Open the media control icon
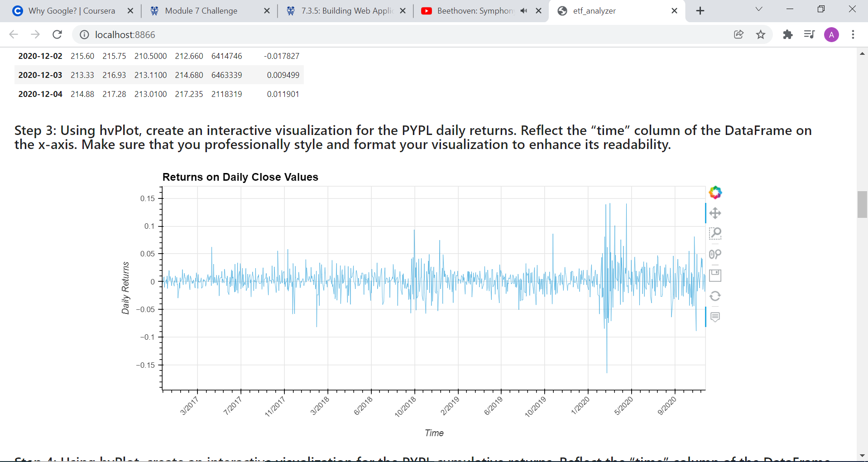Image resolution: width=868 pixels, height=462 pixels. (809, 34)
